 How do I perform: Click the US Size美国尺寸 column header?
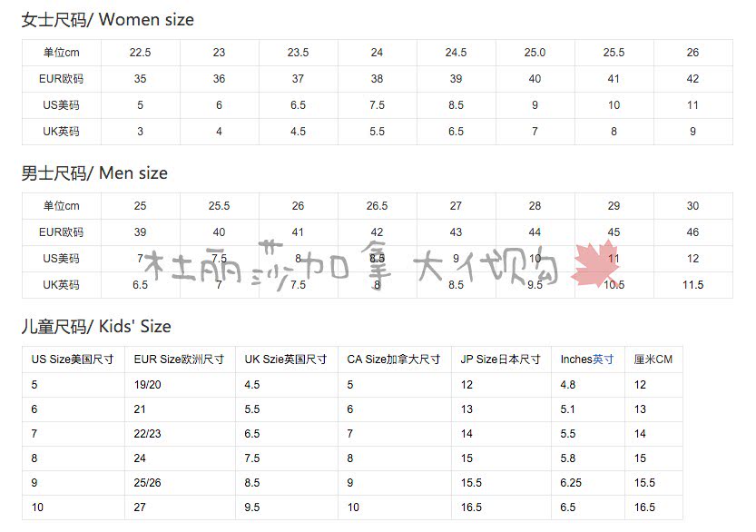click(74, 360)
